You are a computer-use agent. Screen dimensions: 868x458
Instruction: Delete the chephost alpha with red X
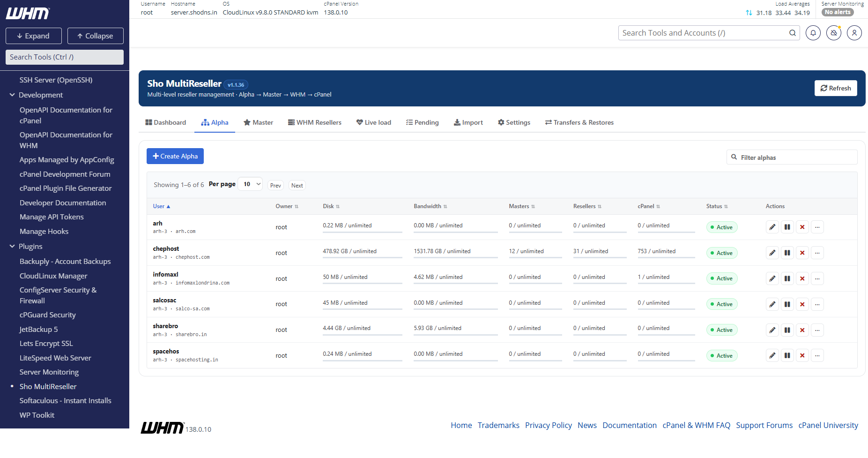(x=802, y=253)
